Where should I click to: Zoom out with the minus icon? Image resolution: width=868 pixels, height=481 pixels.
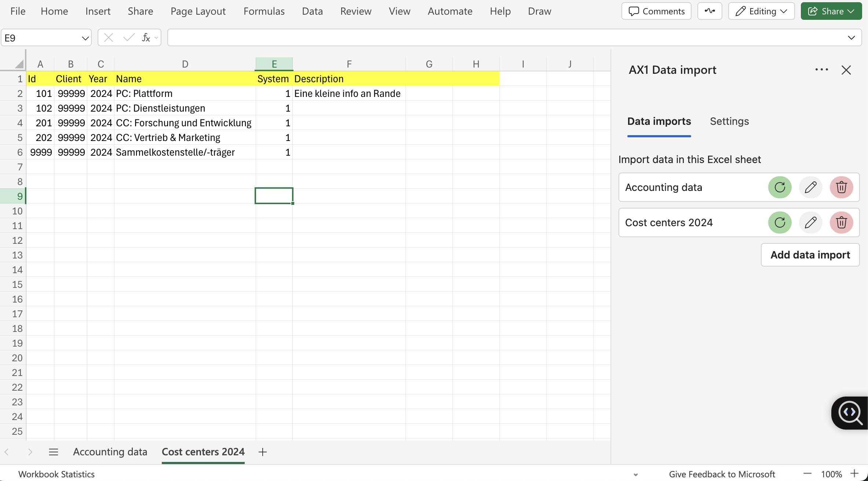(x=807, y=474)
